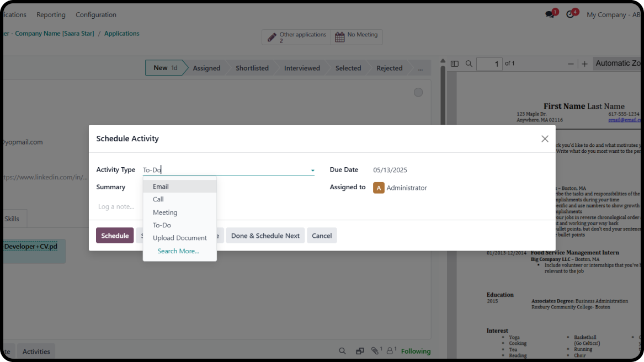Click the attachments paperclip icon in chatter
Screen dimensions: 644x362
coord(375,351)
